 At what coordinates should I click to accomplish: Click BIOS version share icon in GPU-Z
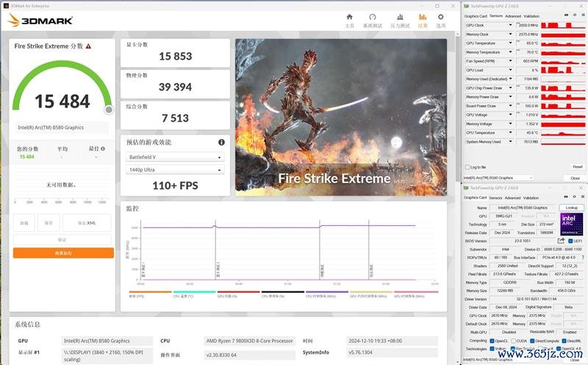[561, 241]
